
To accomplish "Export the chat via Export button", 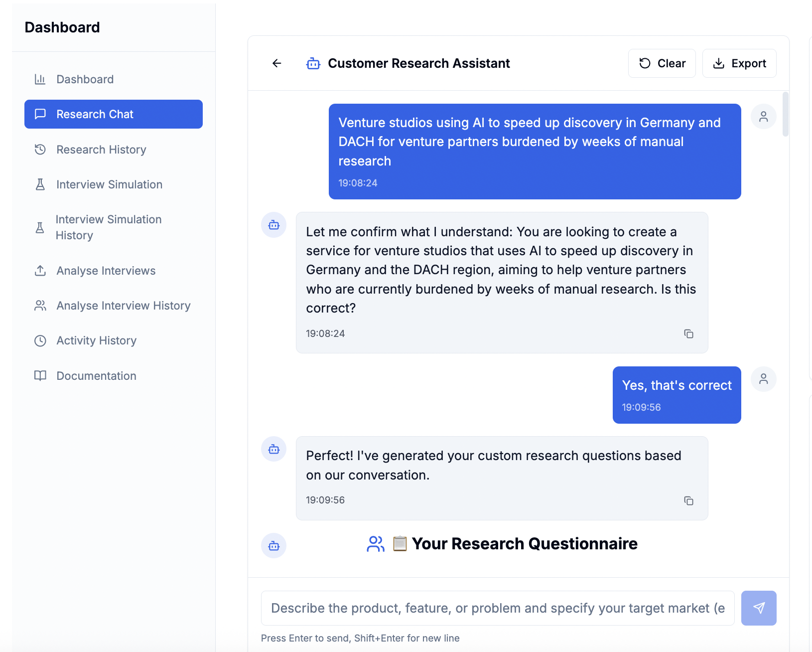I will pyautogui.click(x=739, y=63).
